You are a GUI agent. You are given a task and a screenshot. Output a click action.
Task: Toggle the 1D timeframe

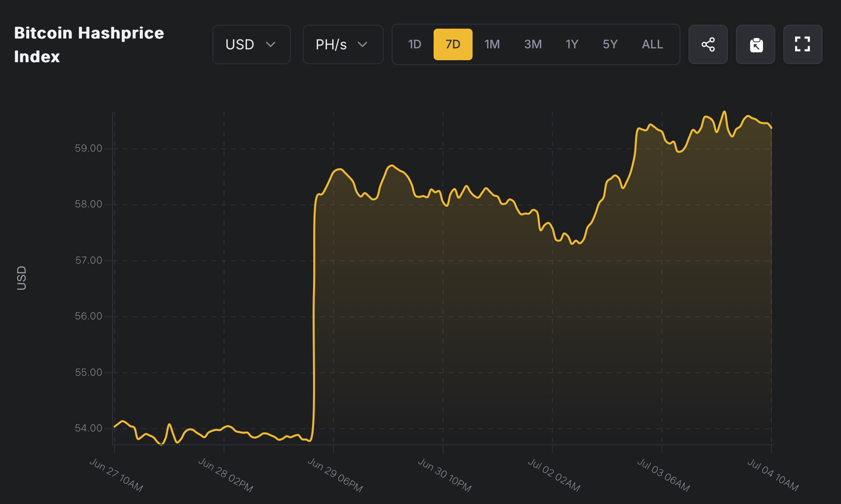[414, 44]
